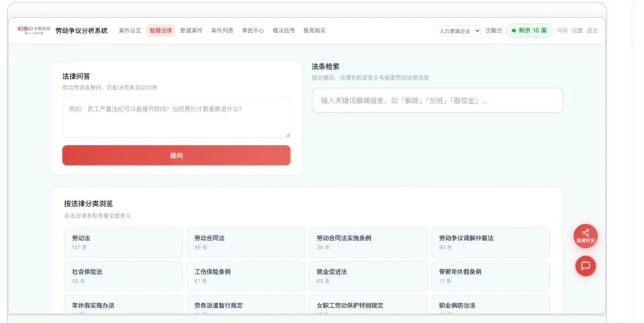Viewport: 644px width, 323px height.
Task: Open the 就业促进法 card
Action: point(368,276)
